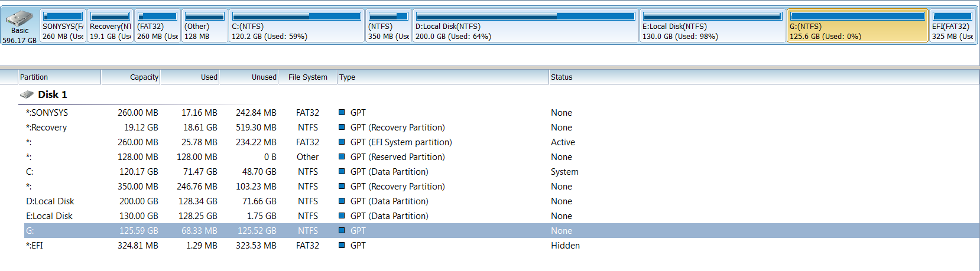Click the E:Local Disk usage bar
980x271 pixels.
(712, 17)
